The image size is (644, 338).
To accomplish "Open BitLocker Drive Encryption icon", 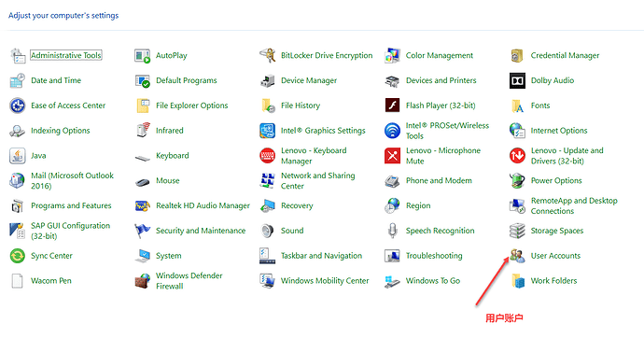I will (x=268, y=55).
